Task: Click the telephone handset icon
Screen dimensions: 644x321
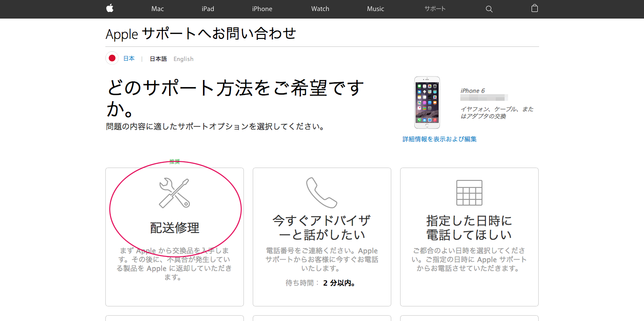Action: [x=322, y=193]
